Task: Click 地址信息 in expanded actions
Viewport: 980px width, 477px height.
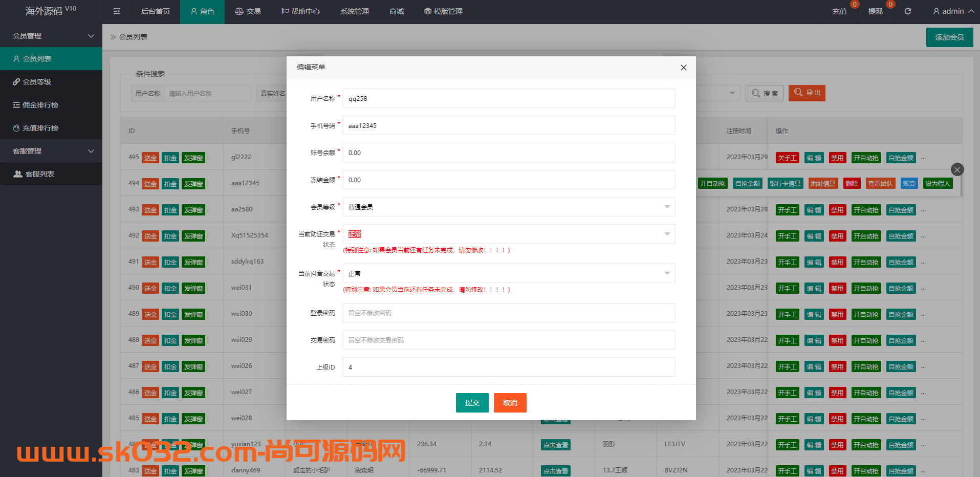Action: coord(822,183)
